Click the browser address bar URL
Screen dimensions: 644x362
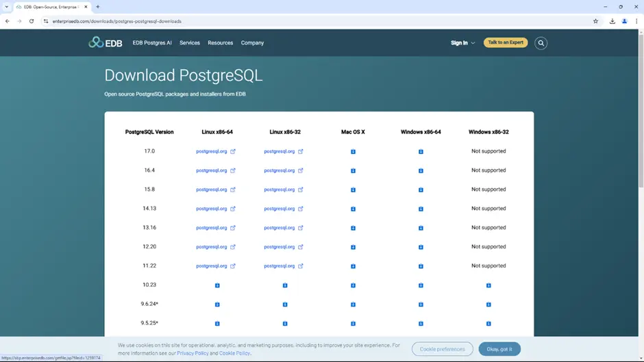116,21
